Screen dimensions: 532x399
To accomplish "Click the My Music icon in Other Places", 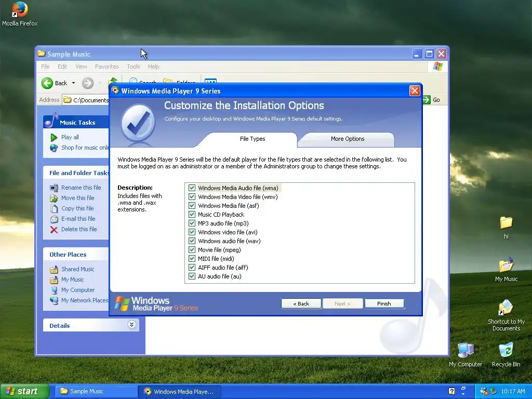I will tap(54, 280).
